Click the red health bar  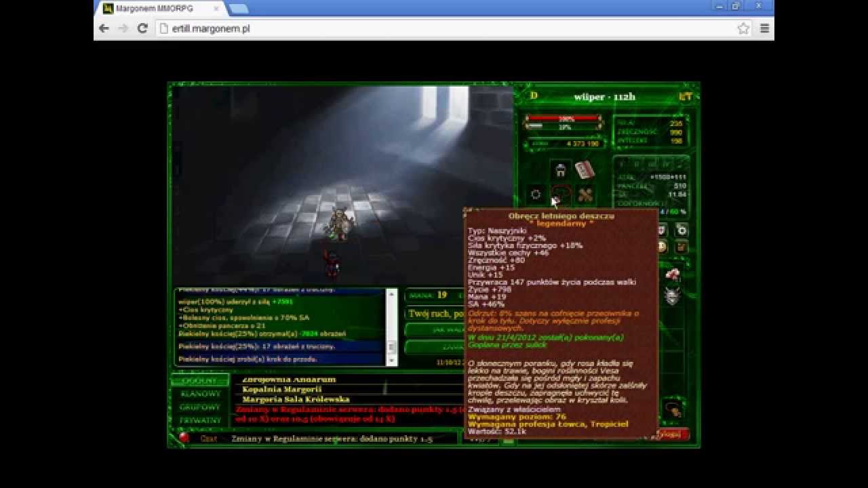[x=564, y=119]
